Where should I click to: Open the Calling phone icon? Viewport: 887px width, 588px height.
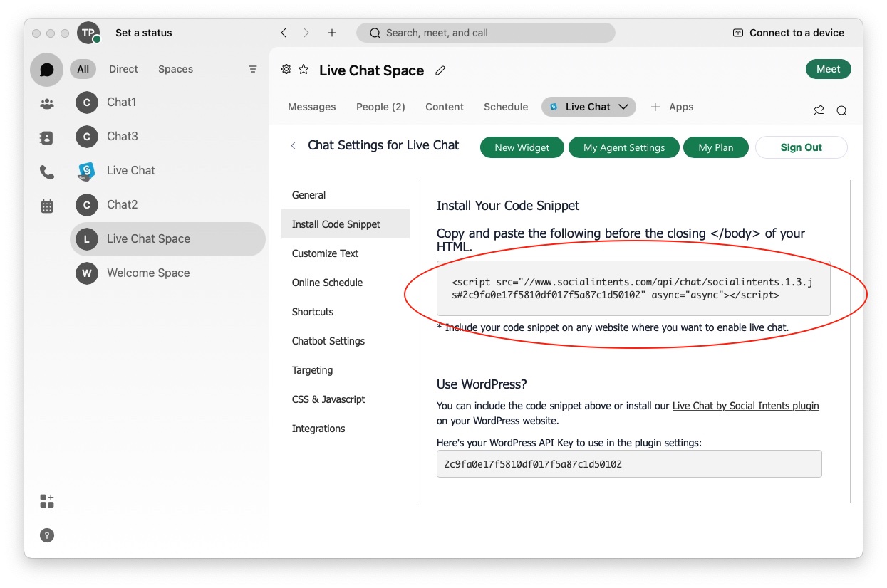47,172
